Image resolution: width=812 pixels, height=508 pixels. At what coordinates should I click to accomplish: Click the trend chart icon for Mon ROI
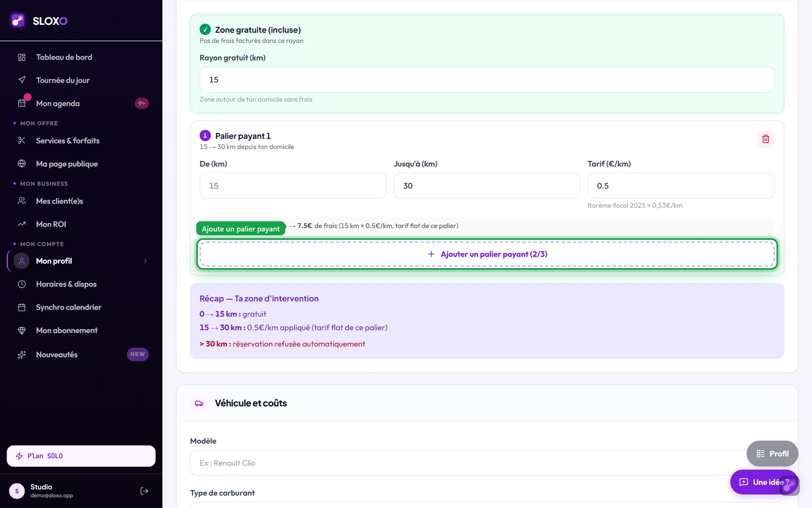pyautogui.click(x=22, y=224)
